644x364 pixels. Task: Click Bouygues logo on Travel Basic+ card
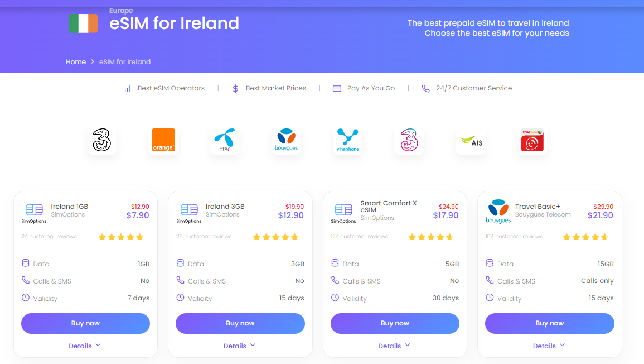click(498, 212)
